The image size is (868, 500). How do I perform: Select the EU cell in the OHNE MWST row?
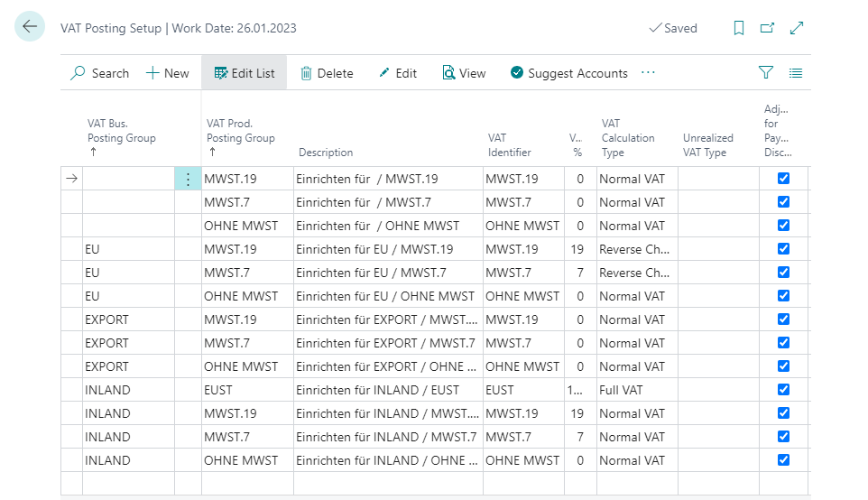point(128,296)
